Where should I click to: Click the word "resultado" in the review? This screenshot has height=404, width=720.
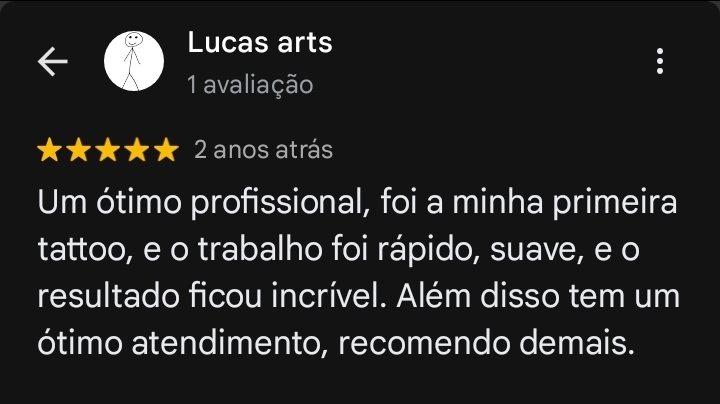coord(108,296)
